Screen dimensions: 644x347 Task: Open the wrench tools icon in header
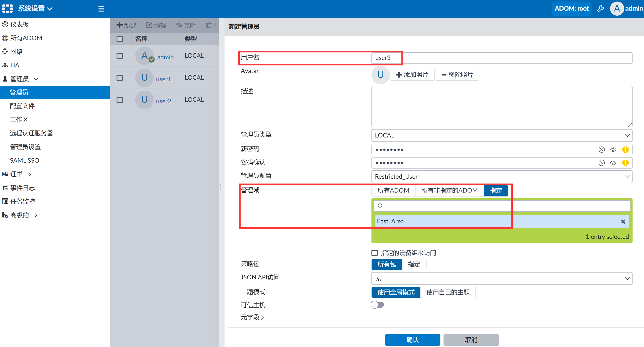tap(601, 9)
